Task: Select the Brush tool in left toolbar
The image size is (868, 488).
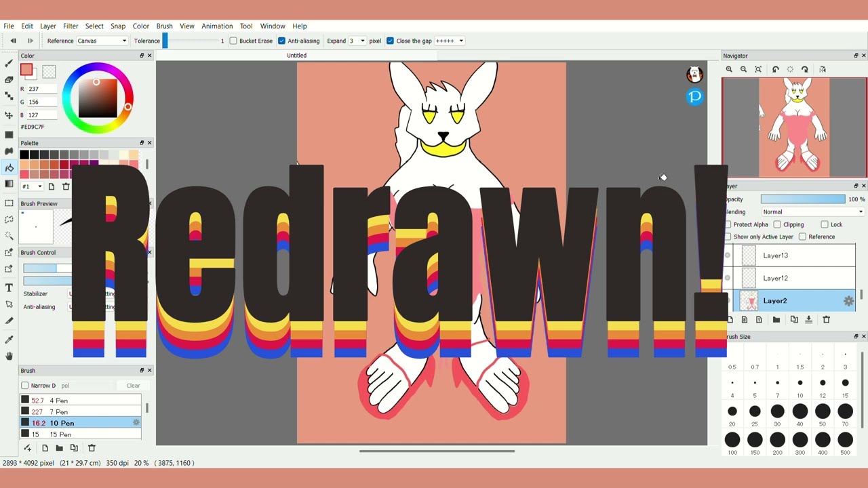Action: tap(9, 63)
